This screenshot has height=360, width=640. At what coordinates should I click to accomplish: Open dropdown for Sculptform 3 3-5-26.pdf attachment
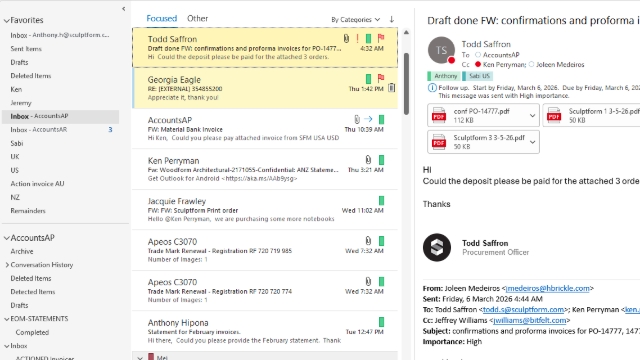point(532,142)
